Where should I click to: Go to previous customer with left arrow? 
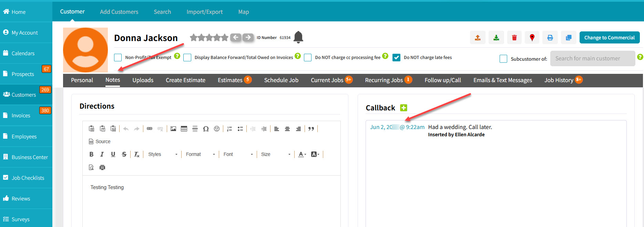click(x=236, y=37)
